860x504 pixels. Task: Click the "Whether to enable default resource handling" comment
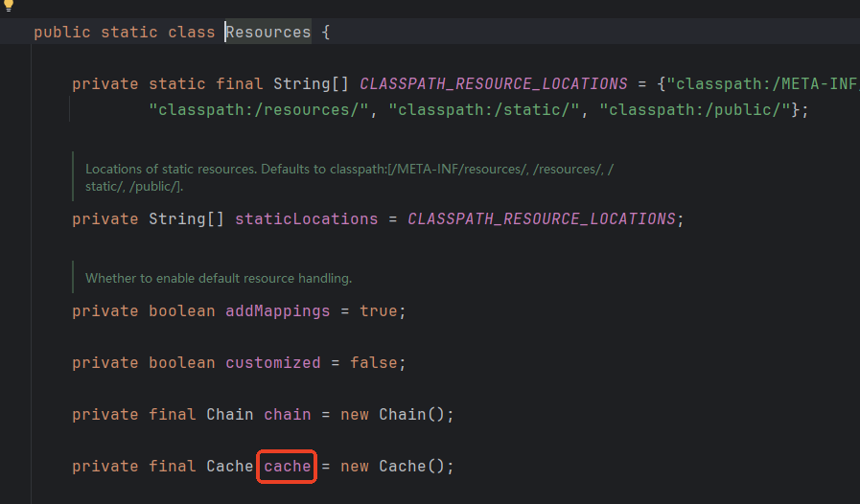point(219,279)
